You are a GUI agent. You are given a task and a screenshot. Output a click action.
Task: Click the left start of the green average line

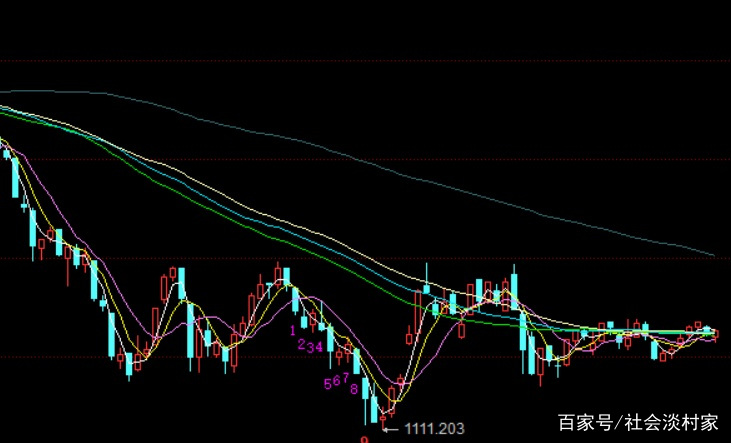(x=3, y=112)
